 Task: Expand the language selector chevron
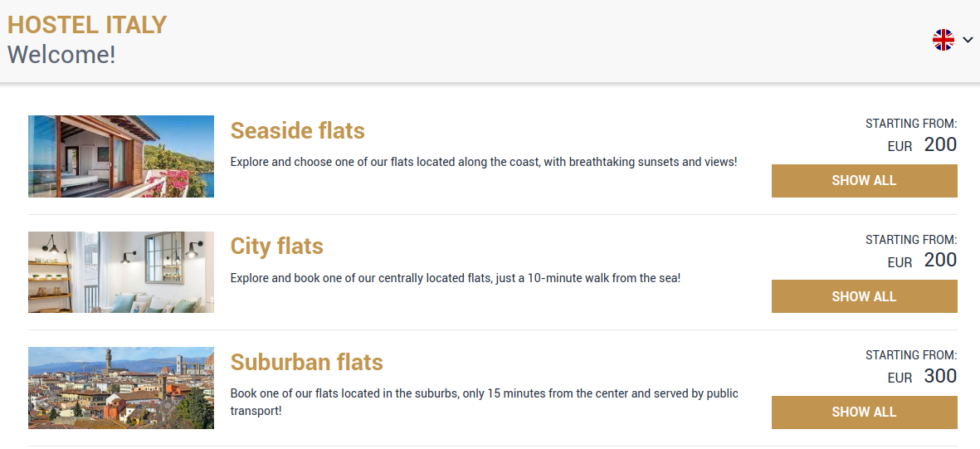968,40
